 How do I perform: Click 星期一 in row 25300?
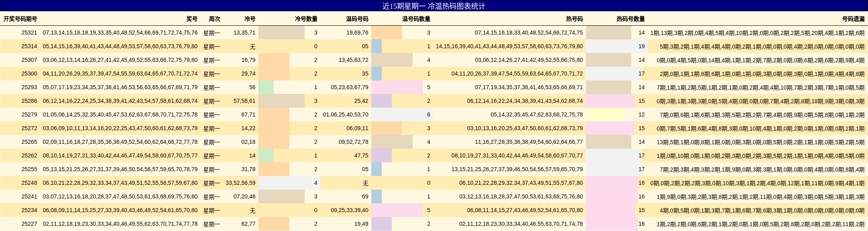point(212,74)
